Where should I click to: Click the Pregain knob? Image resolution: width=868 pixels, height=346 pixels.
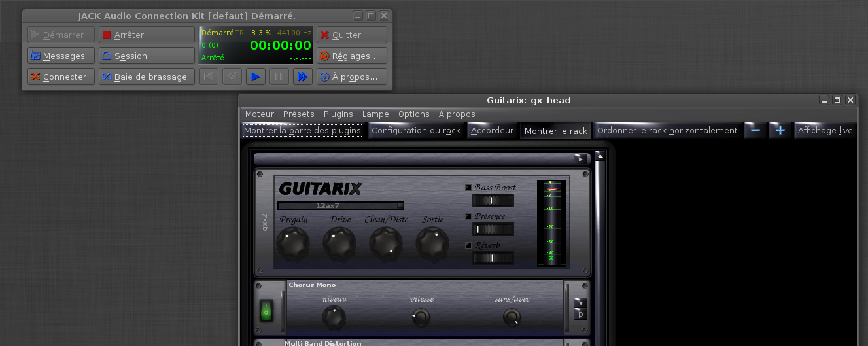pos(292,243)
